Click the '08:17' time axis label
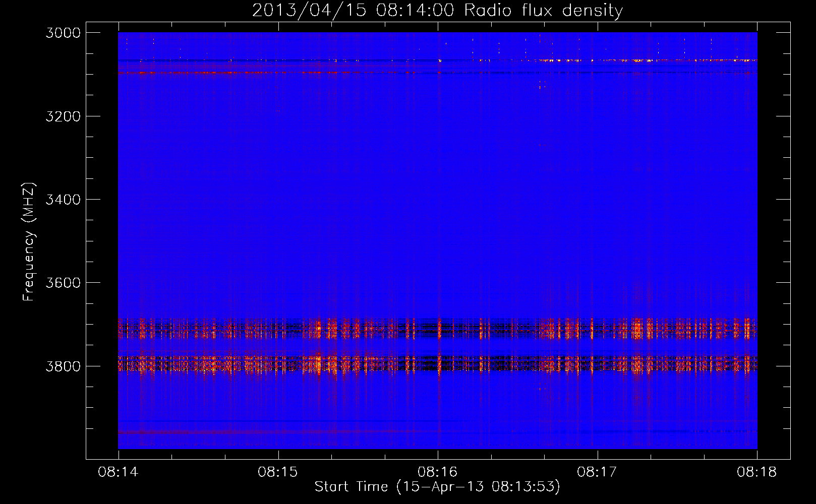Screen dimensions: 816x504 click(597, 472)
